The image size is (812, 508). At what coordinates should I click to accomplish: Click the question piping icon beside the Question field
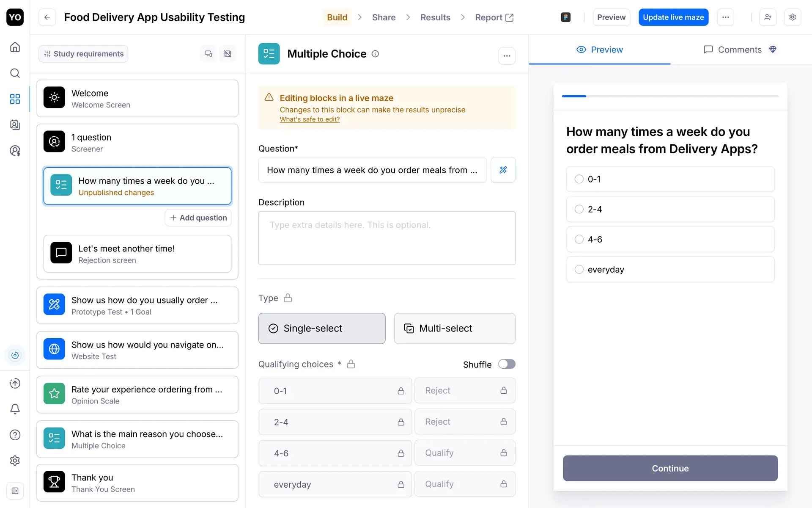(503, 170)
